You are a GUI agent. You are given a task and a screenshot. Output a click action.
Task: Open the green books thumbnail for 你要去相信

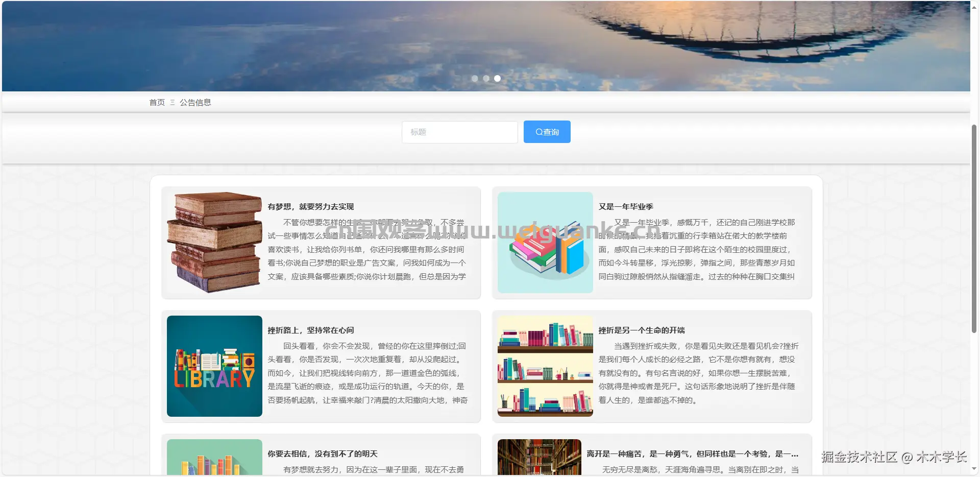point(214,457)
